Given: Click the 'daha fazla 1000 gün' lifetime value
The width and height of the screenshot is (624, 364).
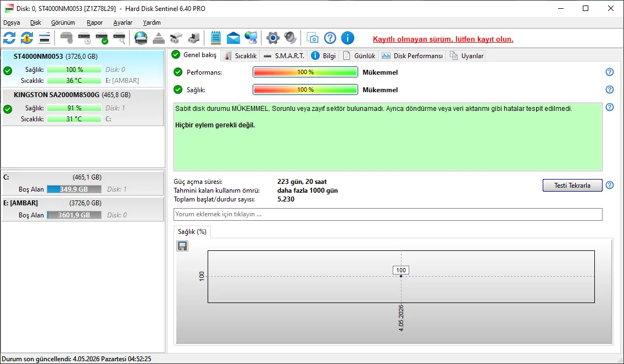Looking at the screenshot, I should [308, 191].
